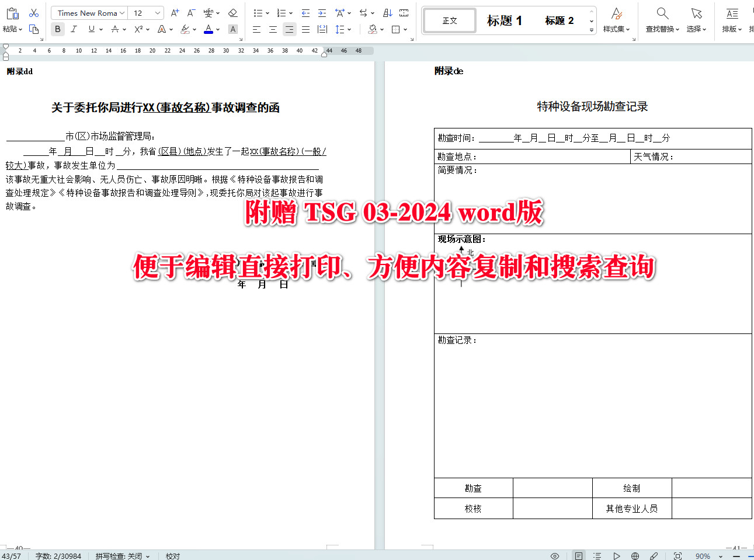754x560 pixels.
Task: Toggle Italic formatting
Action: 74,29
